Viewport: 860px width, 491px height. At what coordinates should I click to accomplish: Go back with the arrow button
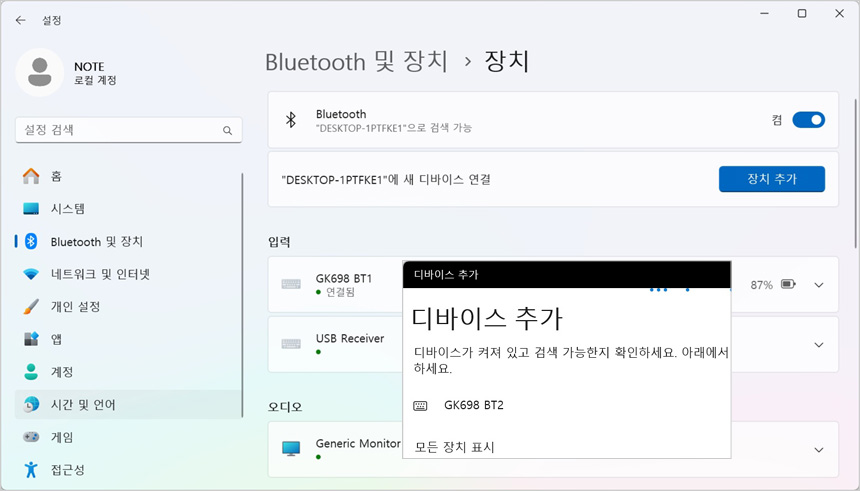tap(20, 20)
